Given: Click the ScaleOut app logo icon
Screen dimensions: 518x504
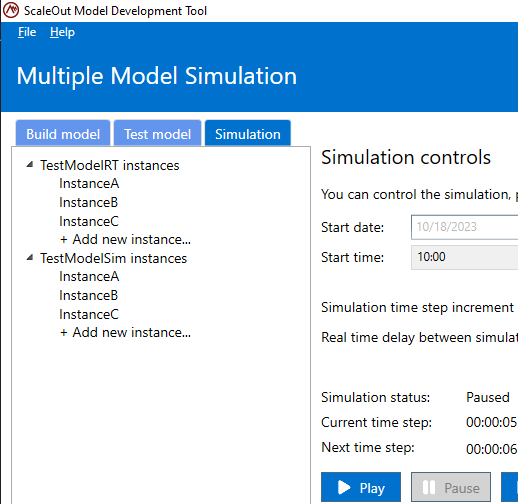Looking at the screenshot, I should (11, 10).
